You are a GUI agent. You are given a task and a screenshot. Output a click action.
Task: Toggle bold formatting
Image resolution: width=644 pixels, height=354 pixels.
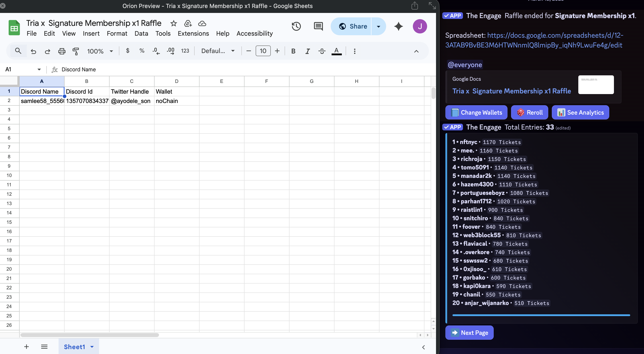click(293, 51)
